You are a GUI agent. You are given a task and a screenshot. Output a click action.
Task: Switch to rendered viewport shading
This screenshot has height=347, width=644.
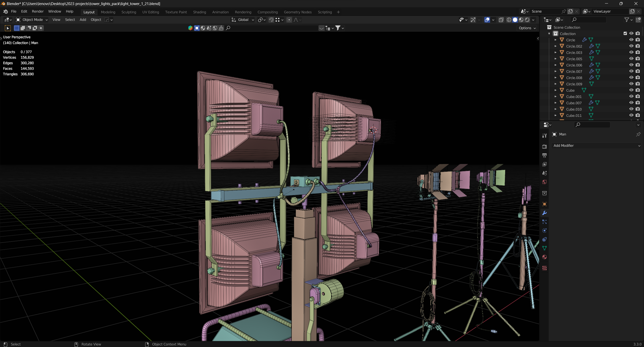click(x=527, y=20)
